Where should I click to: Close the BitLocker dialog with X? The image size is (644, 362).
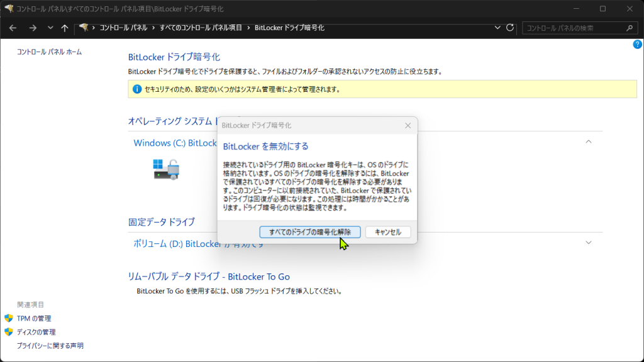pyautogui.click(x=408, y=126)
